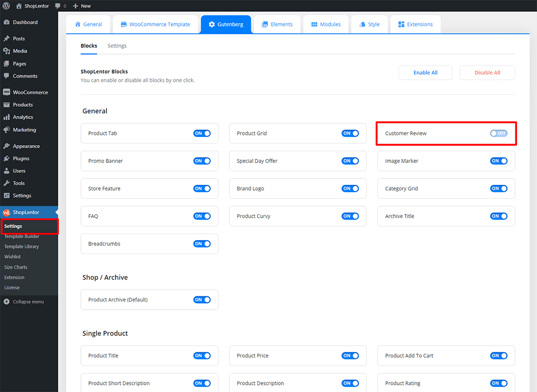Toggle the FAQ block switch
The width and height of the screenshot is (537, 392).
[x=202, y=216]
